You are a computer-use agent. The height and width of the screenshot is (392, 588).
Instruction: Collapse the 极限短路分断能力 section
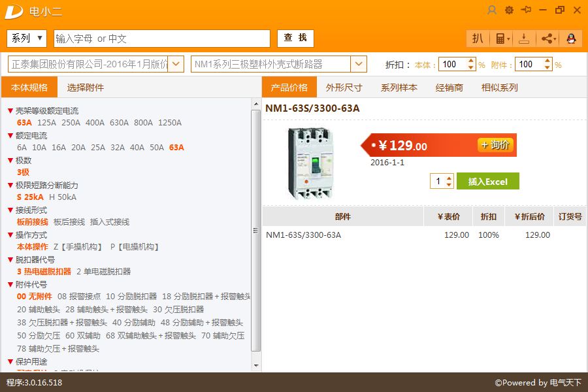[x=10, y=186]
